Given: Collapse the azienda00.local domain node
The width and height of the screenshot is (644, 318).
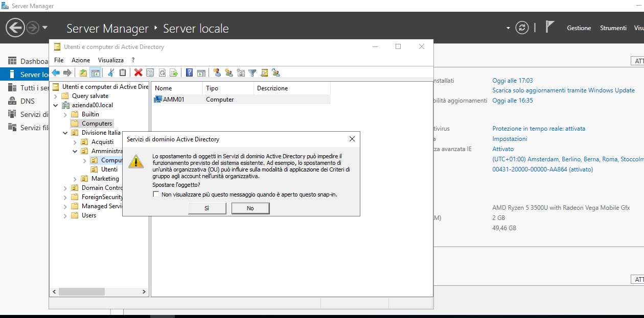Looking at the screenshot, I should coord(55,105).
